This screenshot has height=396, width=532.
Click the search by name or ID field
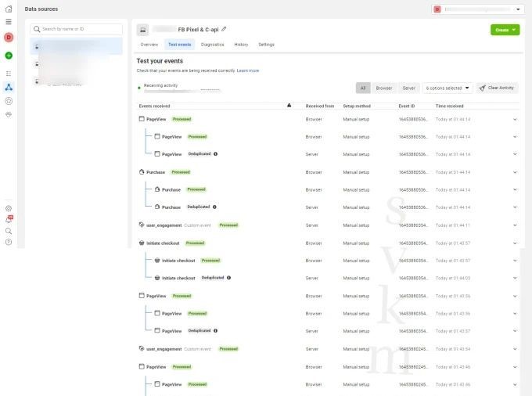click(77, 29)
